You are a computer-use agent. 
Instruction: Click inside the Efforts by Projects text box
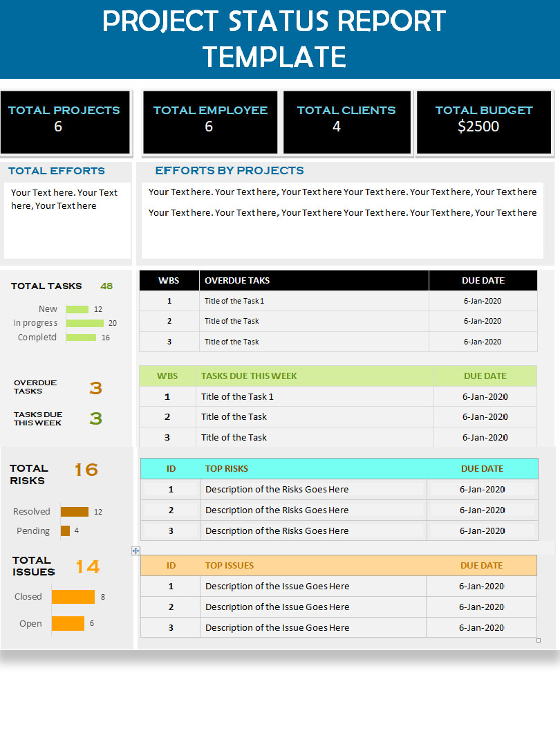(342, 221)
